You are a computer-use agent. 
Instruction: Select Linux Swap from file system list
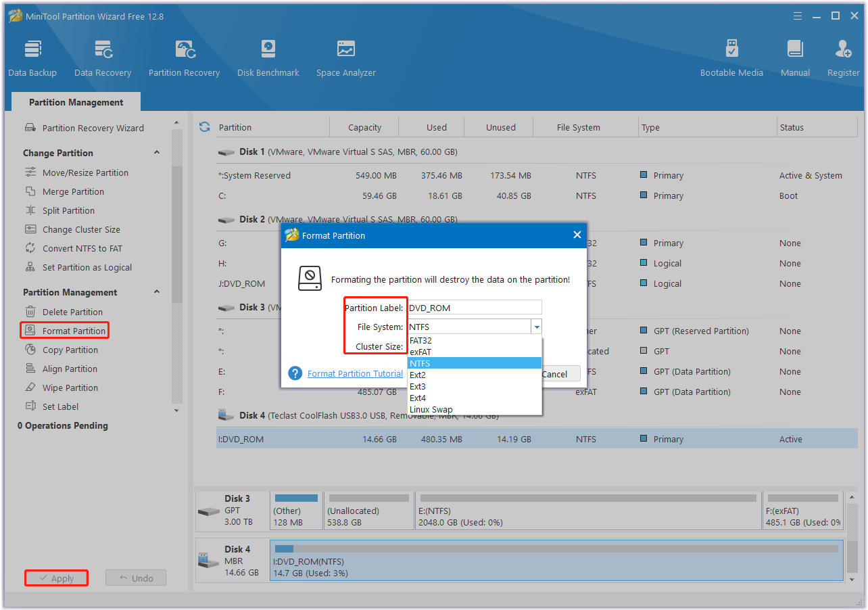[475, 409]
